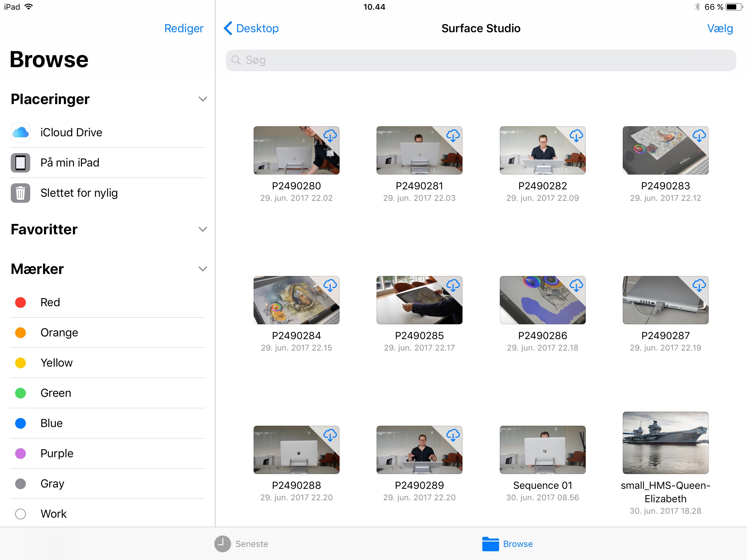Select the Work tag circle
This screenshot has width=747, height=560.
pyautogui.click(x=20, y=514)
